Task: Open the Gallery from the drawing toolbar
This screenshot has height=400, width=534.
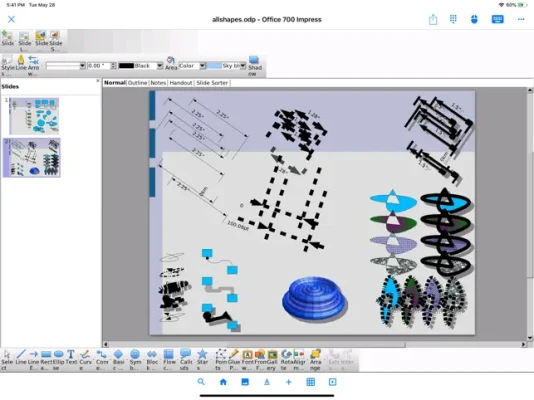Action: [272, 359]
